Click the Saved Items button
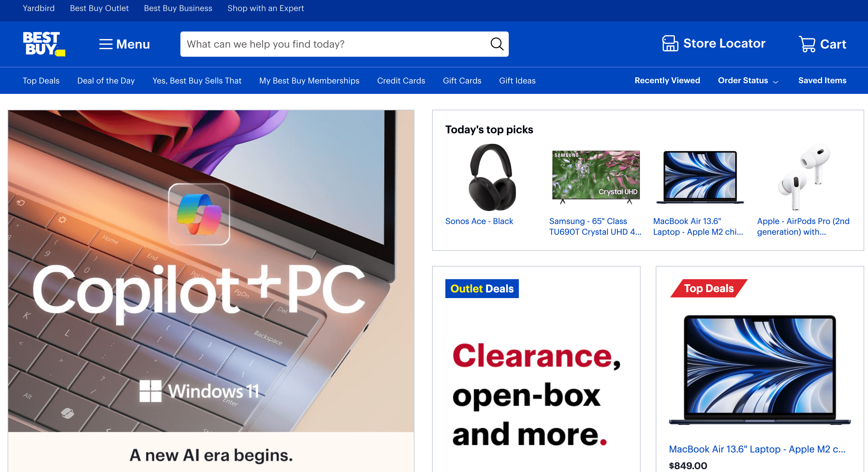The image size is (868, 472). pos(823,81)
